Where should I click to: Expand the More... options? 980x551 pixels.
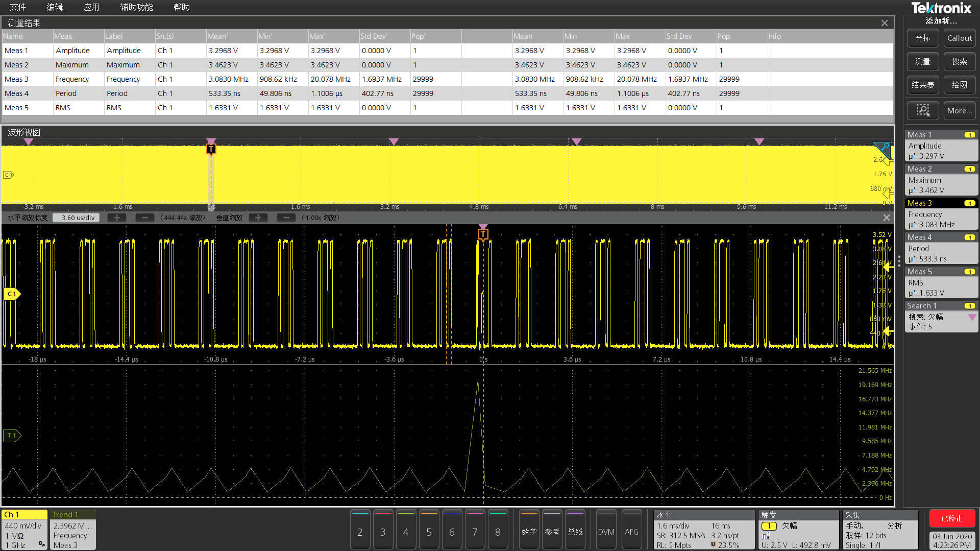960,110
